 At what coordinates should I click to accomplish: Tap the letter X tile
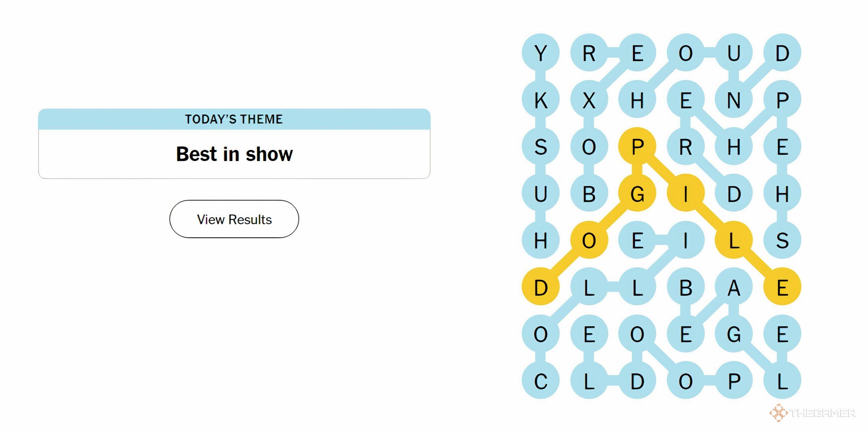pyautogui.click(x=589, y=100)
